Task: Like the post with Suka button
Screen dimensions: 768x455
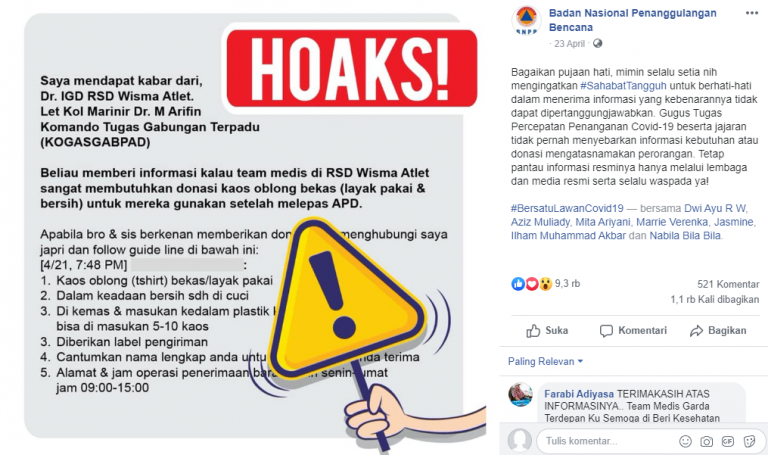Action: (547, 331)
